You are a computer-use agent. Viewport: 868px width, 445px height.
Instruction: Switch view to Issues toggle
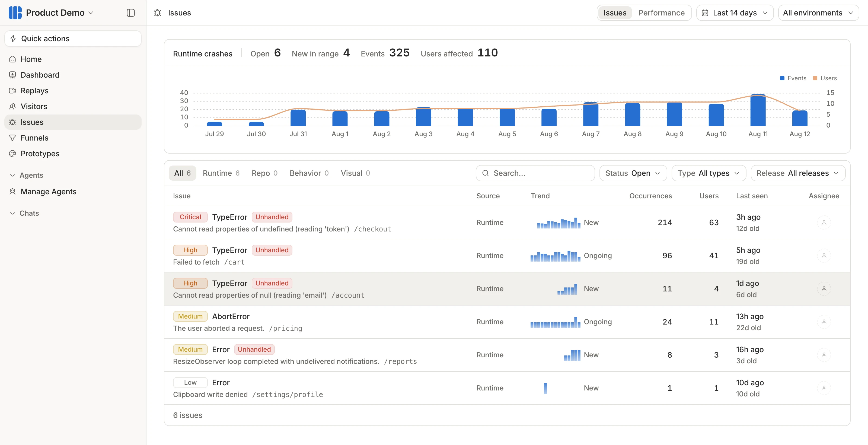click(x=615, y=13)
